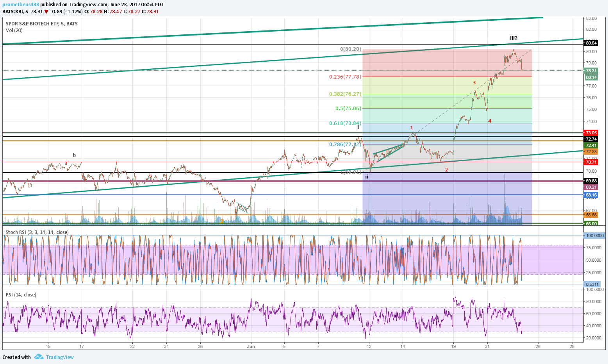The height and width of the screenshot is (364, 608).
Task: Select the Fibonacci 0.382(76.27) level label
Action: [x=345, y=94]
